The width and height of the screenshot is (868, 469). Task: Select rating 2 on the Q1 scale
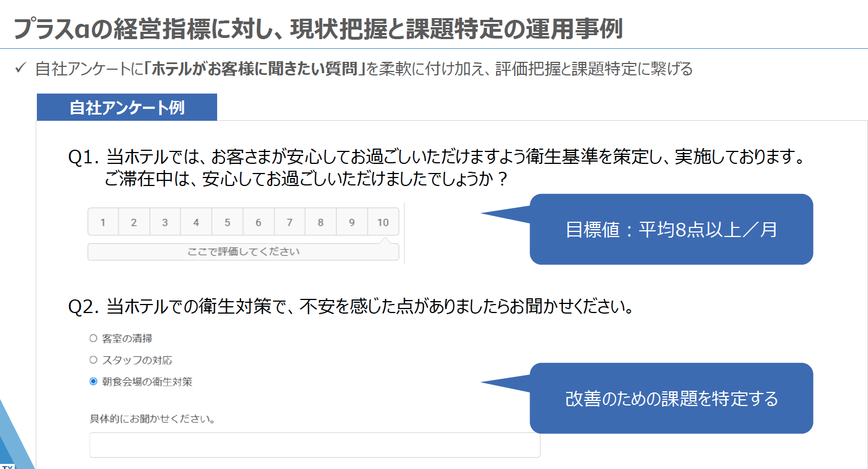pos(134,222)
